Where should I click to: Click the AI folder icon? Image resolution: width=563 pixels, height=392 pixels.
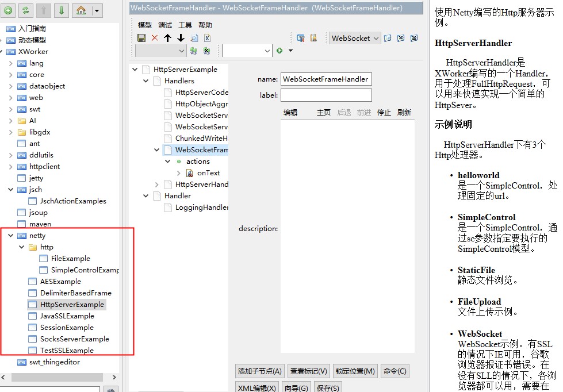[x=22, y=121]
